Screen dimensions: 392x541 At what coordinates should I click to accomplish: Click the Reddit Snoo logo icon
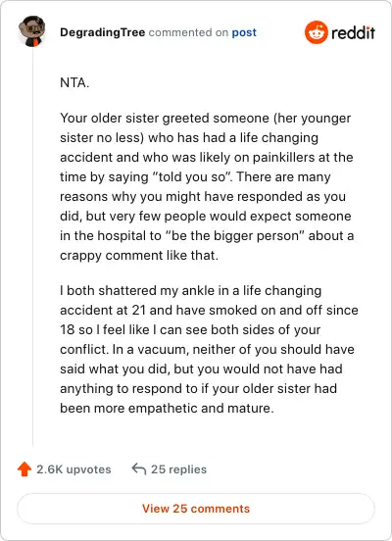(x=317, y=32)
